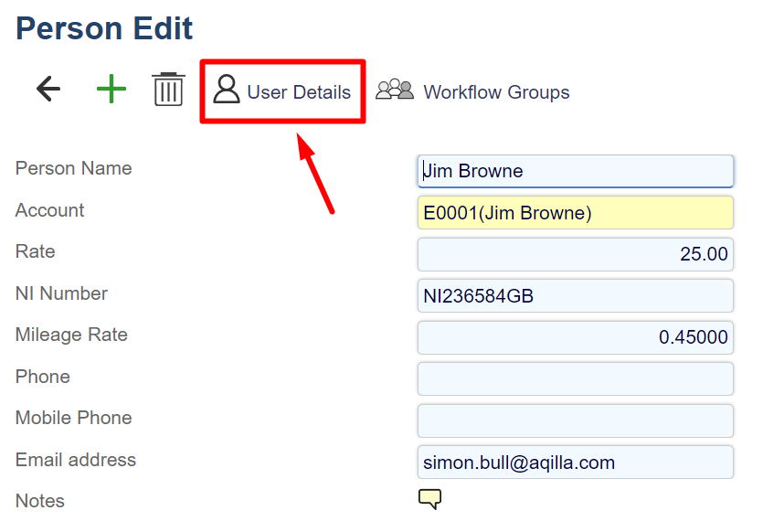Click the Account label text
The width and height of the screenshot is (763, 532).
click(x=49, y=210)
